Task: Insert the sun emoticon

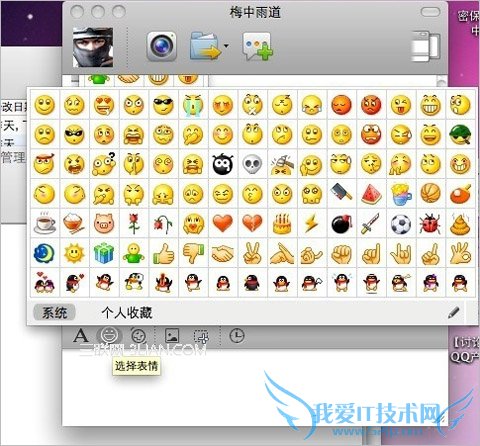Action: coord(74,253)
